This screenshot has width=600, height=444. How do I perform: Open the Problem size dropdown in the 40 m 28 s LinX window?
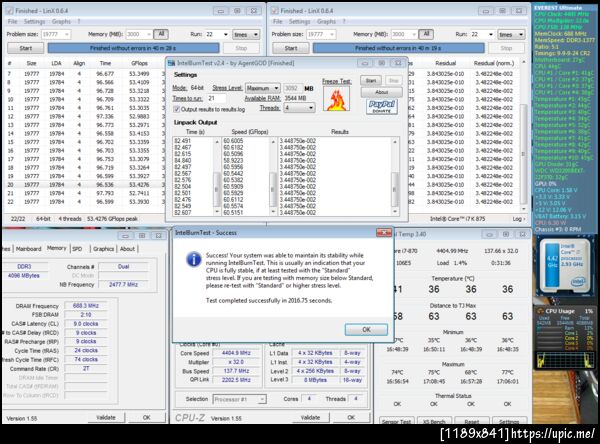(x=55, y=34)
